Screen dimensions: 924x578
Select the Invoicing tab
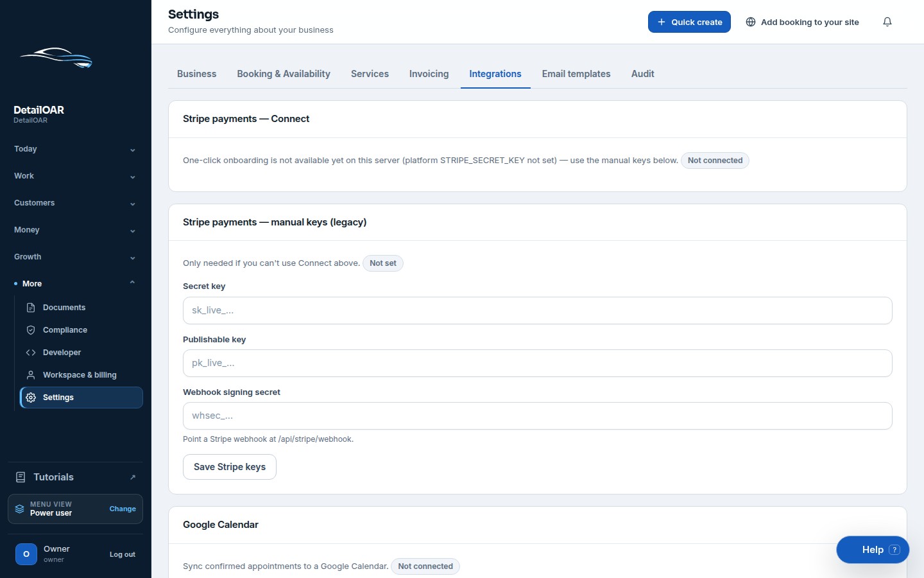tap(429, 74)
